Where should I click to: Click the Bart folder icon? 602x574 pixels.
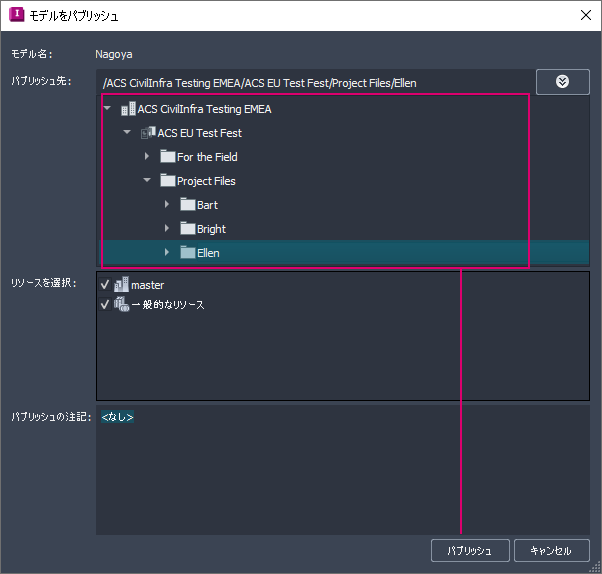[x=188, y=205]
